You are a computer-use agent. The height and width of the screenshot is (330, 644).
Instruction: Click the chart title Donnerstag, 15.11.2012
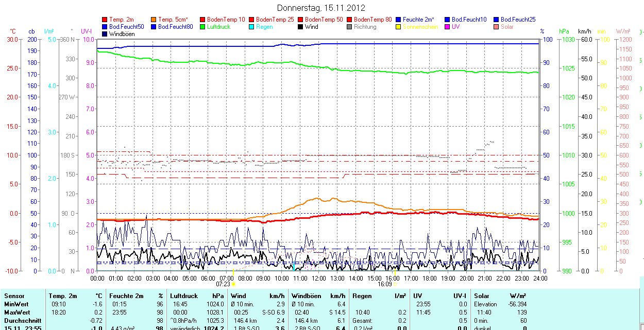pos(321,8)
